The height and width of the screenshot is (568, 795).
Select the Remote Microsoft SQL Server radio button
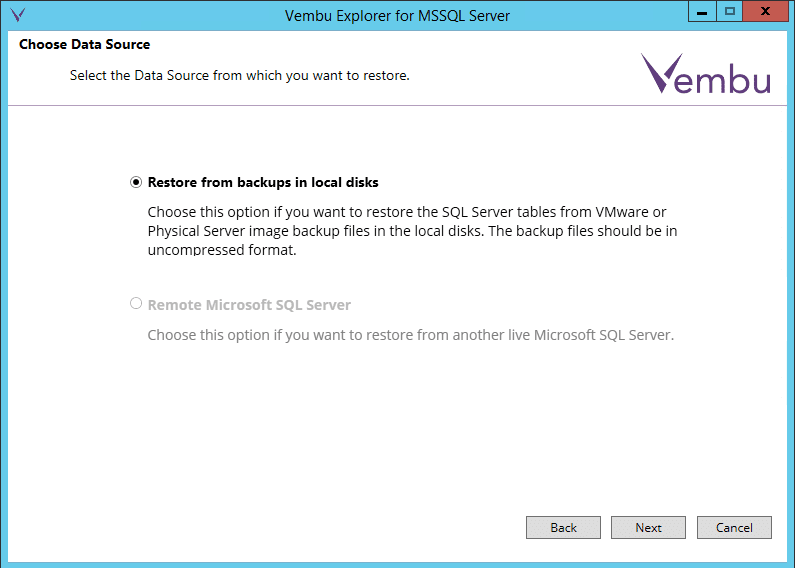136,304
